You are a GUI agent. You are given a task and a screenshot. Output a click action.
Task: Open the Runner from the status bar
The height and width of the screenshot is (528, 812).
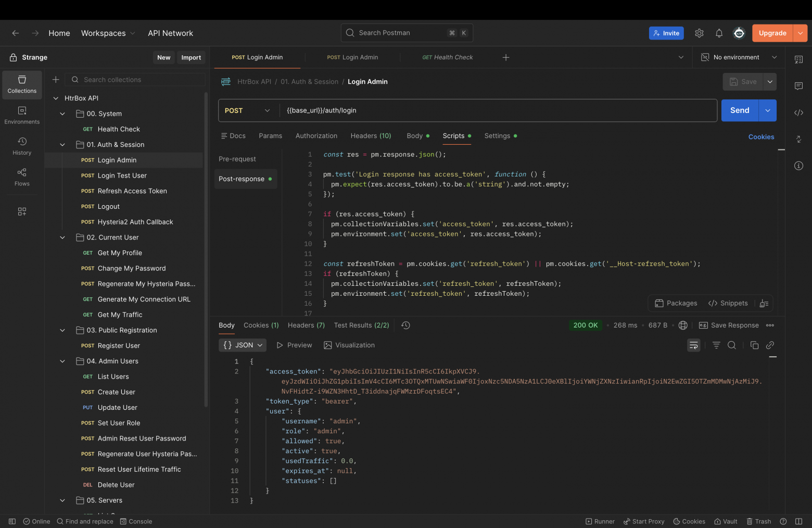point(600,521)
